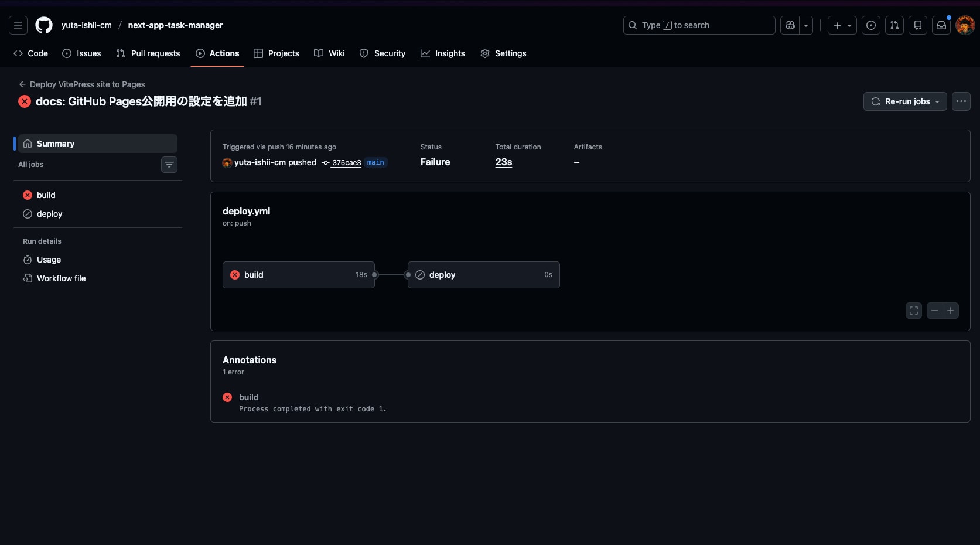Switch to the Settings tab
The width and height of the screenshot is (980, 545).
[x=503, y=53]
